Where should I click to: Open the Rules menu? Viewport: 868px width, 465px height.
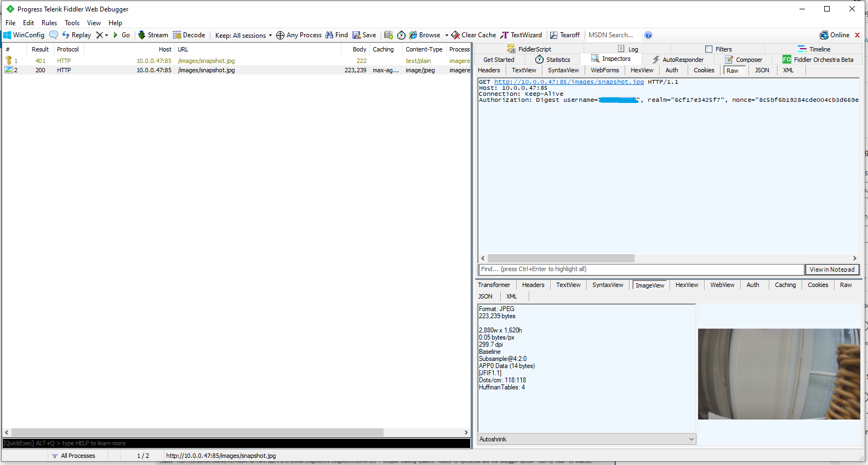pos(49,23)
